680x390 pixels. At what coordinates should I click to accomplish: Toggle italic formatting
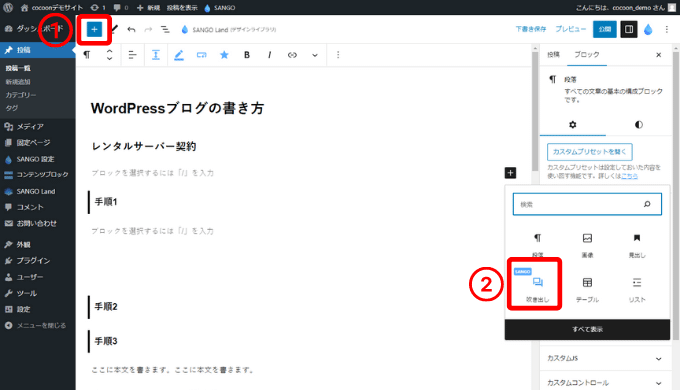269,55
